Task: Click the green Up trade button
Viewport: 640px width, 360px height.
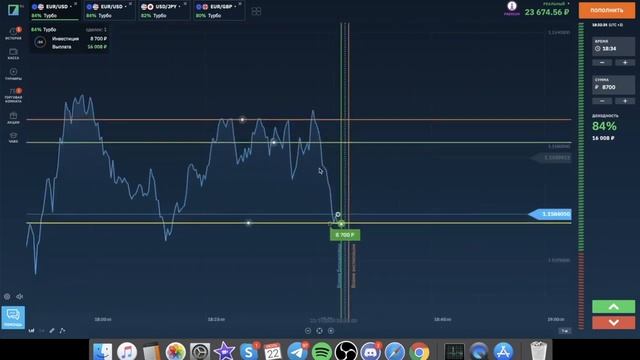Action: tap(613, 307)
